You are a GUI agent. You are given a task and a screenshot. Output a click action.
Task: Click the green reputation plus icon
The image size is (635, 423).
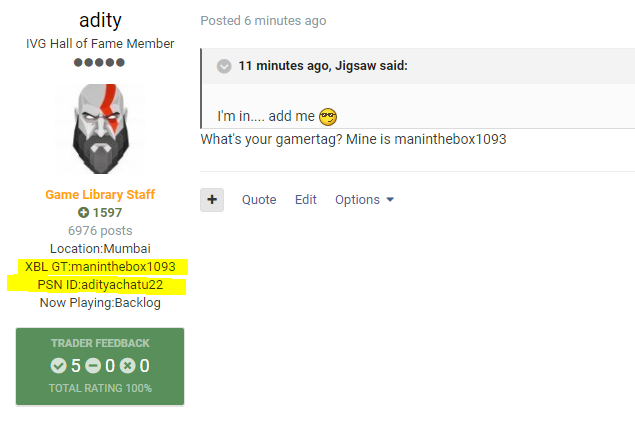(83, 213)
